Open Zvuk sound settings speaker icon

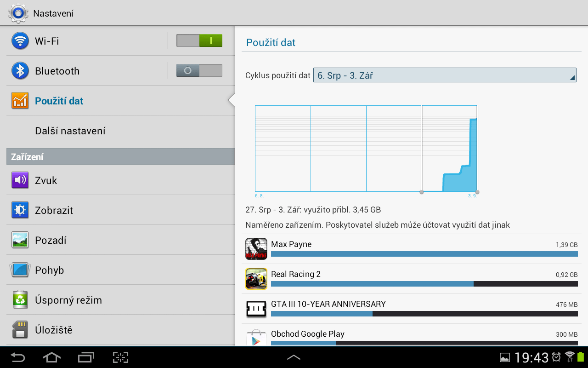[x=20, y=180]
